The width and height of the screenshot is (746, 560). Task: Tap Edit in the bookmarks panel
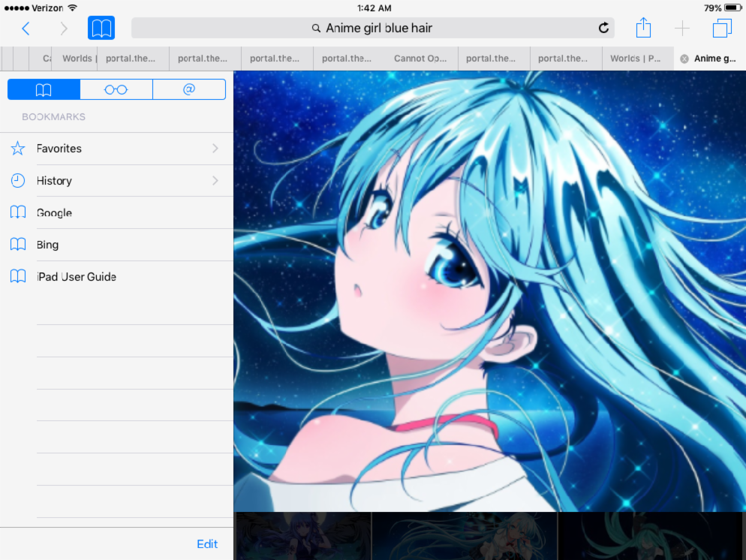207,543
